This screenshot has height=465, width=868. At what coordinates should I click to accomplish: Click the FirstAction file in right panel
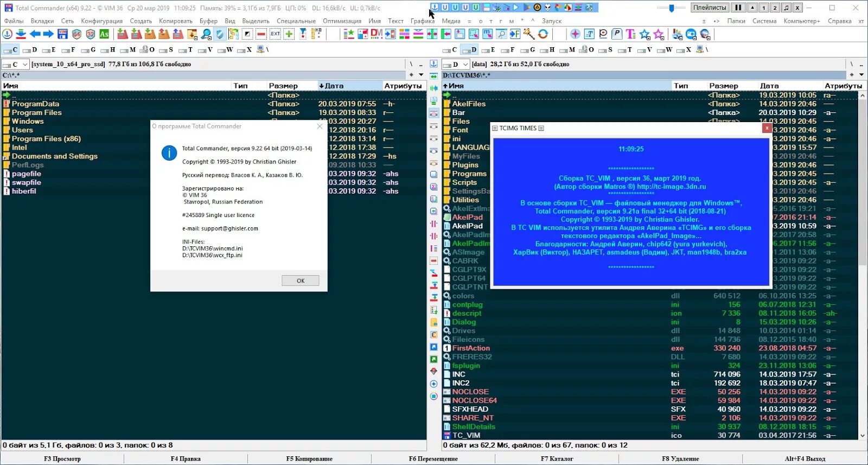coord(471,348)
